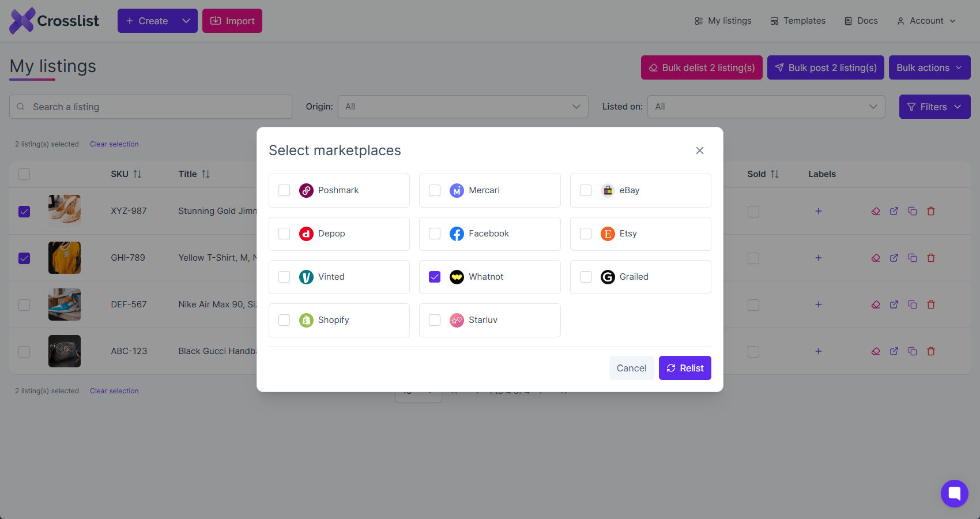Expand the Account menu
Image resolution: width=980 pixels, height=519 pixels.
[x=926, y=21]
